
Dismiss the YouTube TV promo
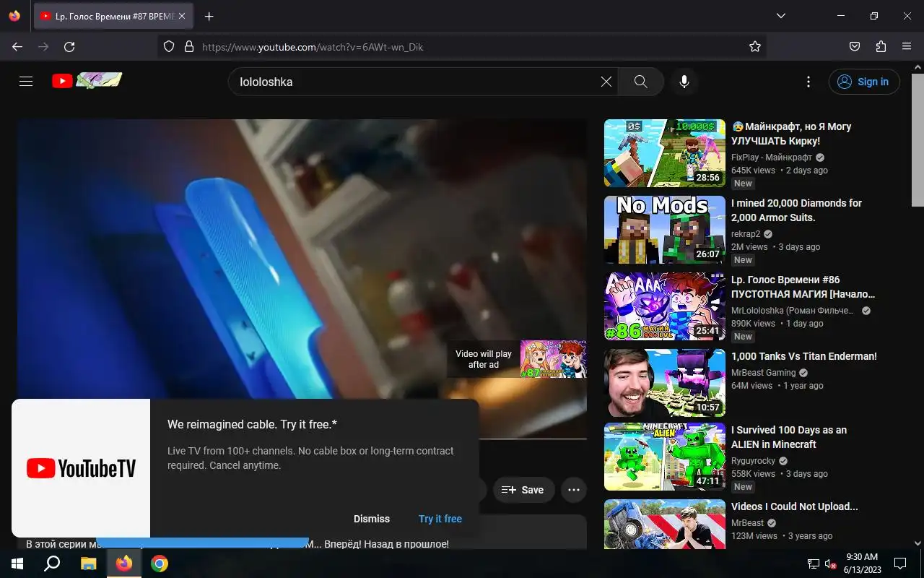(372, 519)
